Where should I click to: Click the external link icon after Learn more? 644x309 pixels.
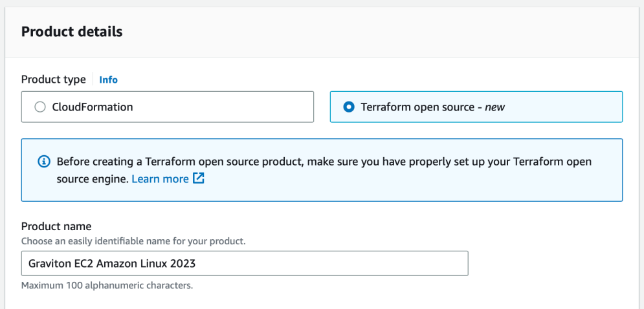coord(199,179)
